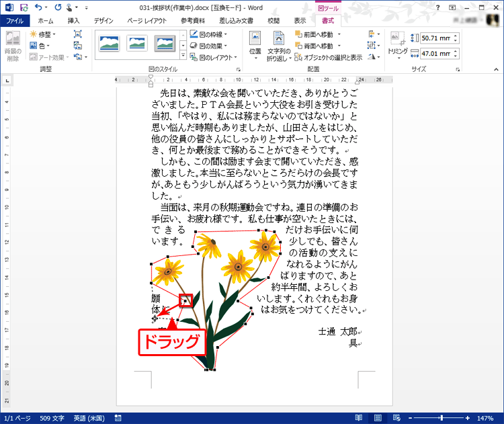Image resolution: width=504 pixels, height=424 pixels.
Task: Open 図の効果 picture effects
Action: pos(208,46)
